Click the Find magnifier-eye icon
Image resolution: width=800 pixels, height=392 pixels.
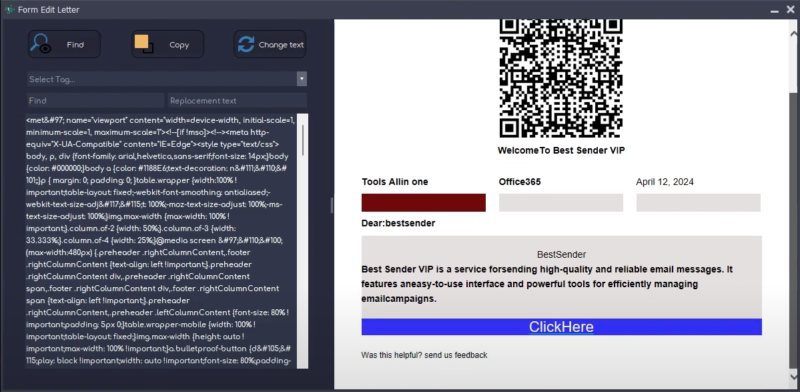[40, 44]
